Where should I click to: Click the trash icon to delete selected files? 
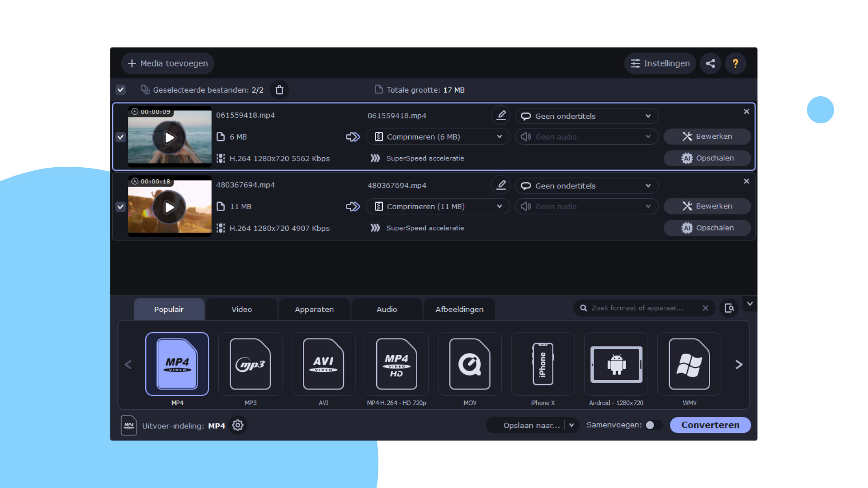(x=279, y=90)
